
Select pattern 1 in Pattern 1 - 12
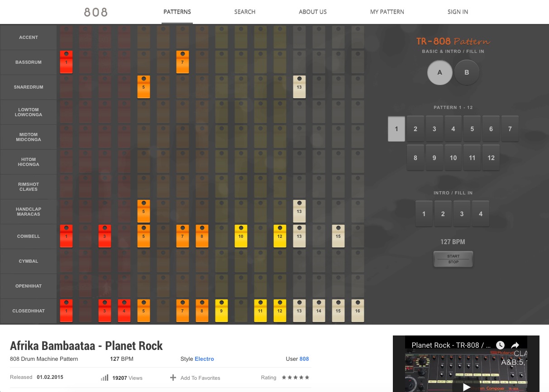click(396, 129)
